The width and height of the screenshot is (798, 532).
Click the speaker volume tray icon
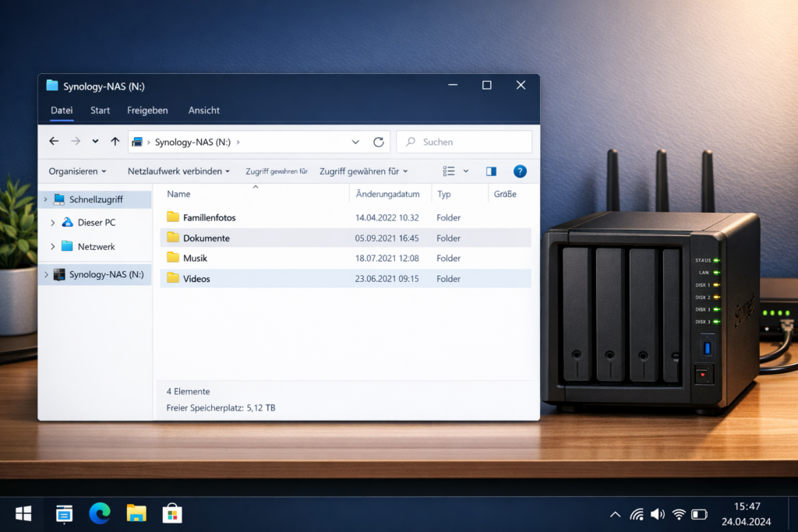[658, 514]
